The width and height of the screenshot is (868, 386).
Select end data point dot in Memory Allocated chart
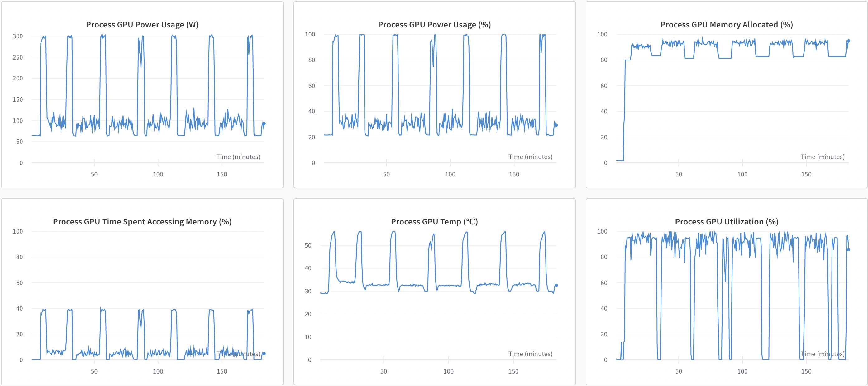pyautogui.click(x=848, y=41)
